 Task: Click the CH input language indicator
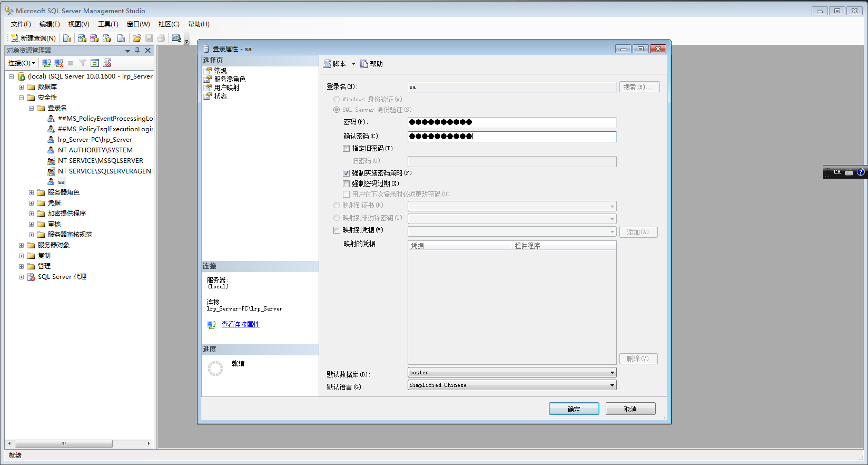(837, 172)
